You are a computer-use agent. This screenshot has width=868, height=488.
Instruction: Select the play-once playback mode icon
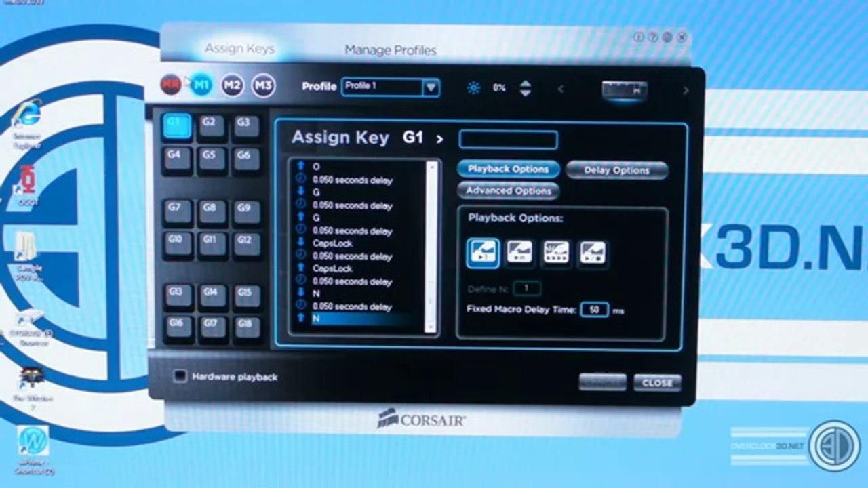tap(484, 253)
